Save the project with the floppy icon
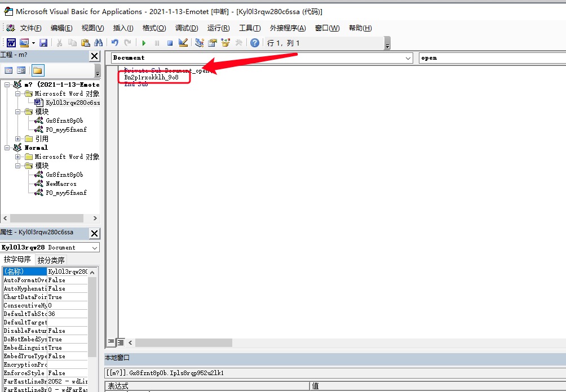 (43, 43)
